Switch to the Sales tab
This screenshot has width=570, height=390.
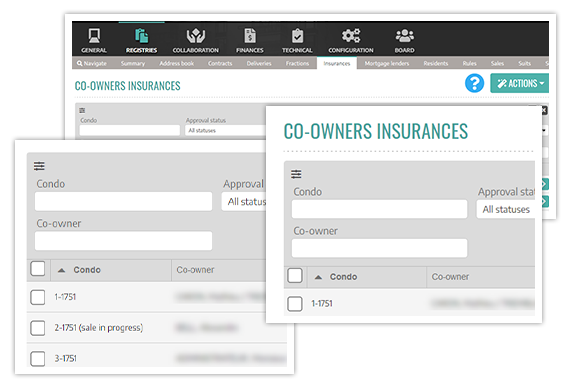(497, 63)
